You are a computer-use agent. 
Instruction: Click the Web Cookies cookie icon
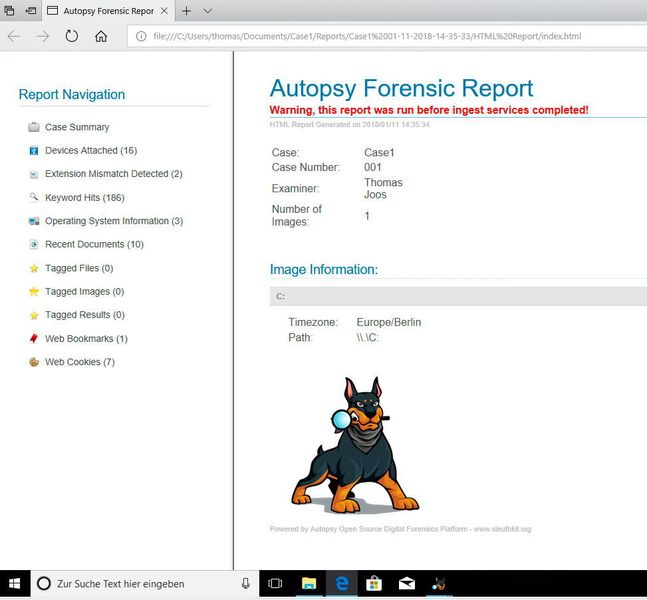[34, 362]
